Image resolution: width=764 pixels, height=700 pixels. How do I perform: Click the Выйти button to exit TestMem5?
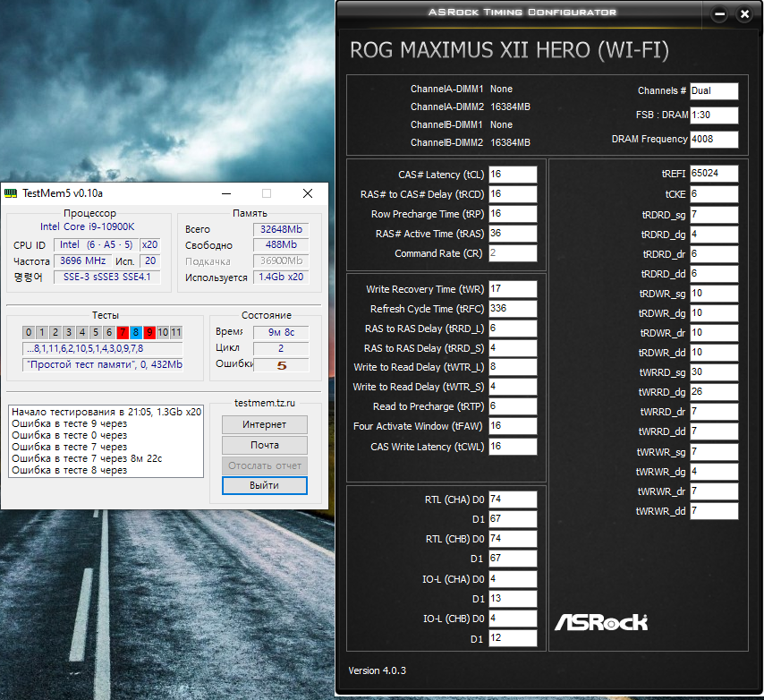[265, 485]
